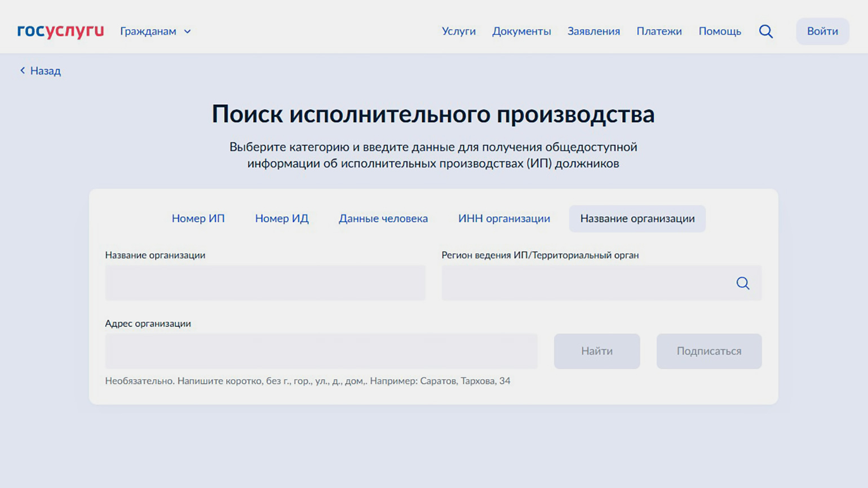This screenshot has width=868, height=488.
Task: Open the Услуги menu item
Action: coord(458,32)
